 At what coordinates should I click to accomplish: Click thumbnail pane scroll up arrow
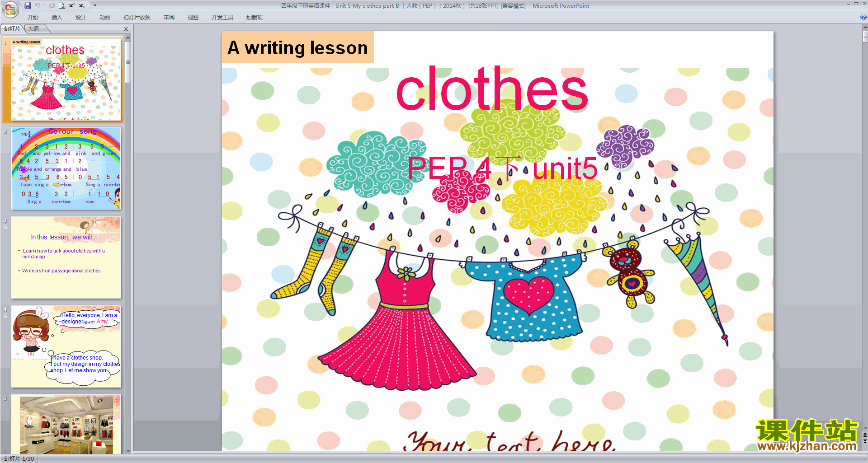(128, 38)
